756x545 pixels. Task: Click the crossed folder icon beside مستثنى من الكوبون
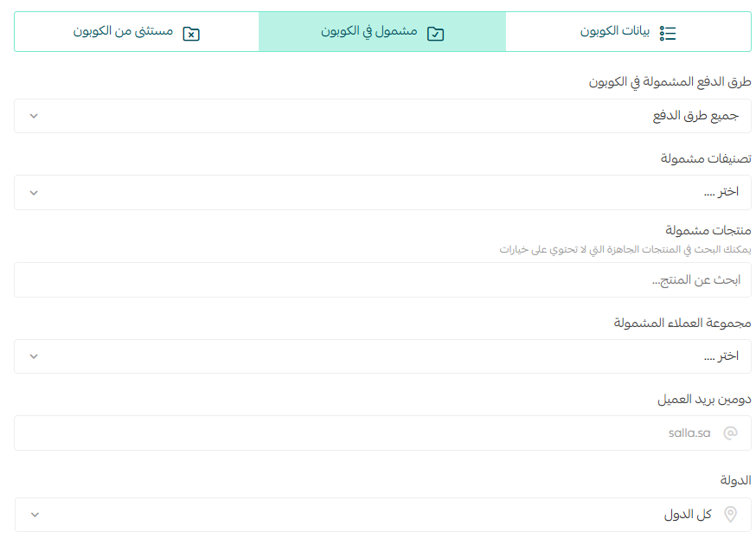[x=191, y=34]
